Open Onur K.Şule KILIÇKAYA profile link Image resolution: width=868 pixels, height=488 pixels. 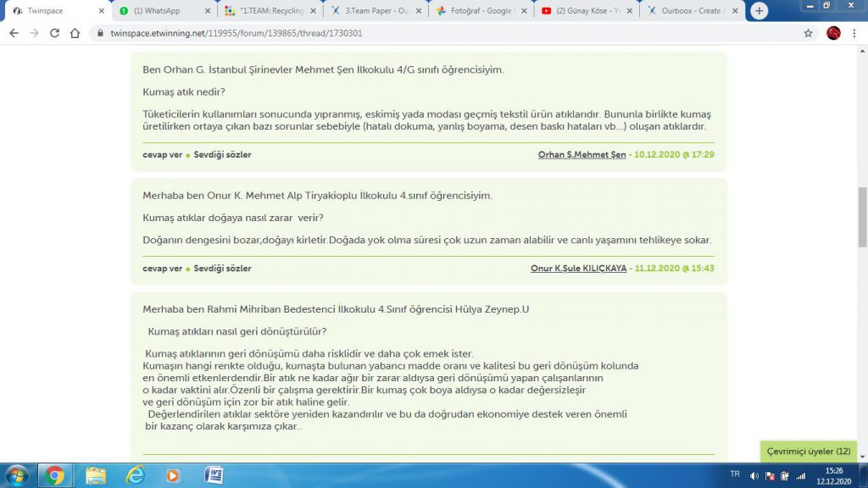578,269
